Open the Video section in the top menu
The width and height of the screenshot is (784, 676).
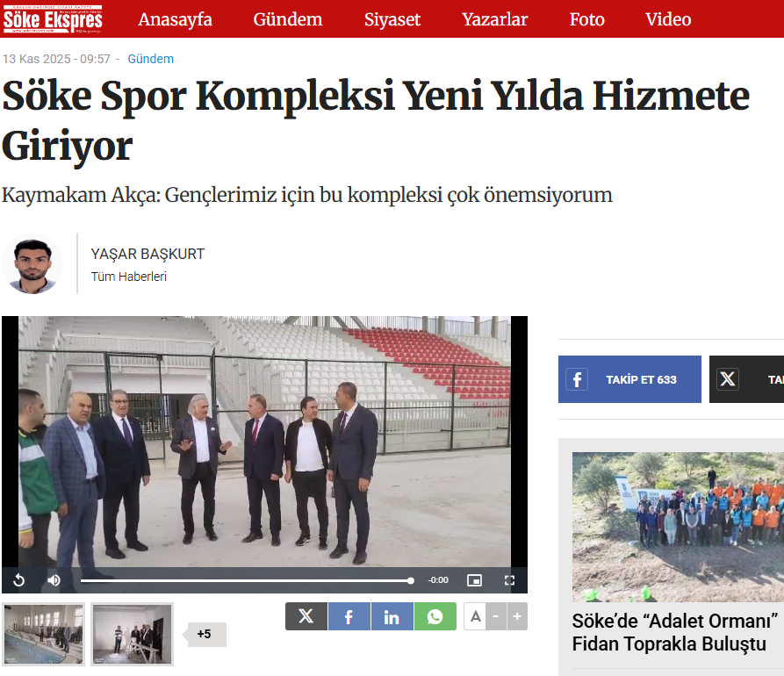point(668,19)
